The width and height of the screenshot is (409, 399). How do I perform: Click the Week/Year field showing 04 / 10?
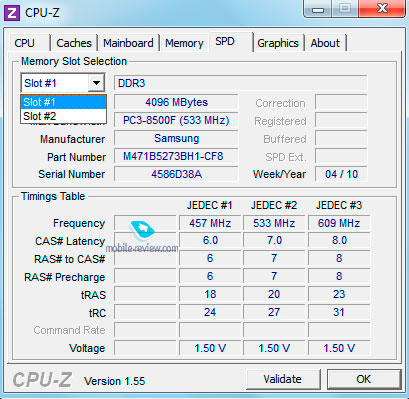pyautogui.click(x=341, y=174)
